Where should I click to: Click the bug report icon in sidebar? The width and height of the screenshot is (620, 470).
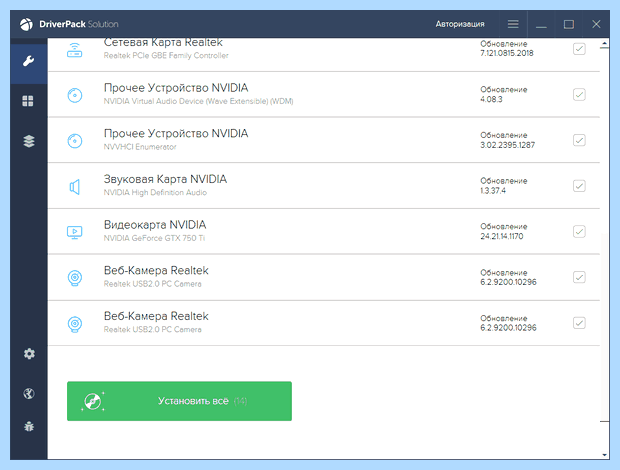[x=29, y=427]
